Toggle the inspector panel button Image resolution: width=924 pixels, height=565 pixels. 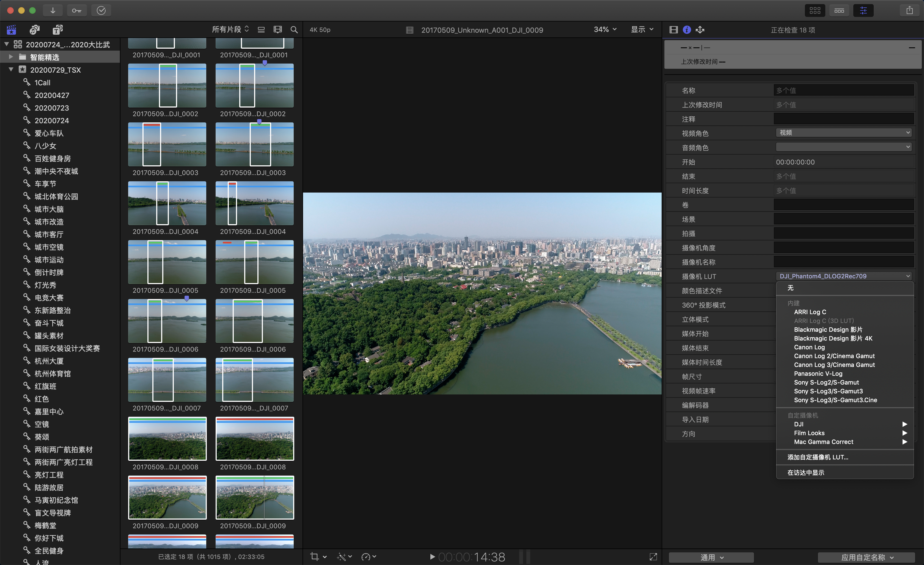(863, 10)
